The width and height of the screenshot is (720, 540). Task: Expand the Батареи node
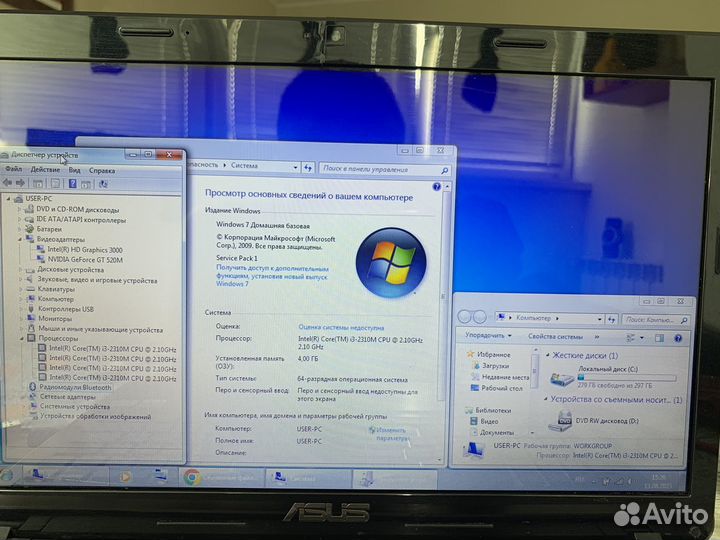click(x=20, y=229)
